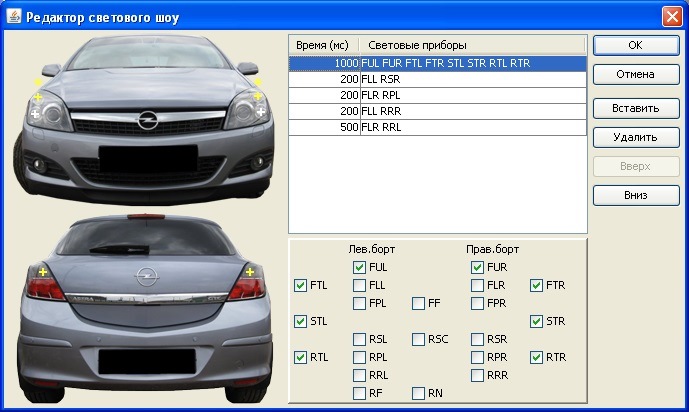Select the row FLR RRL
The width and height of the screenshot is (689, 412).
tap(437, 127)
